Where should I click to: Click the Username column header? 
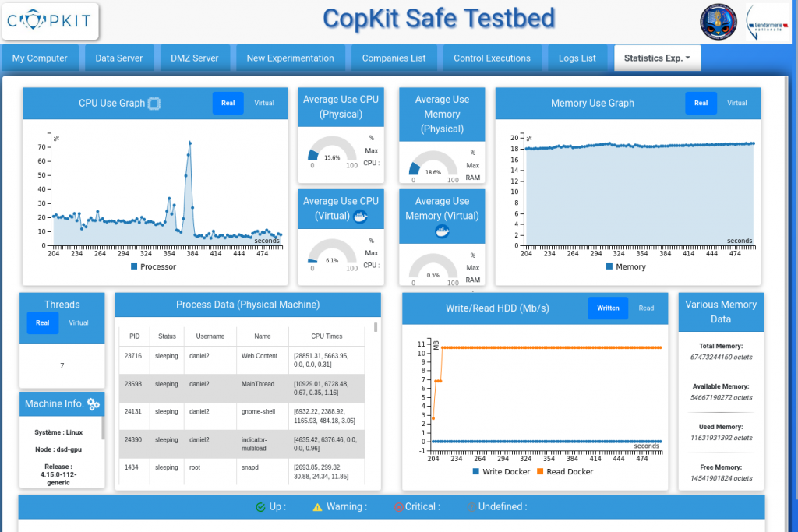coord(210,336)
